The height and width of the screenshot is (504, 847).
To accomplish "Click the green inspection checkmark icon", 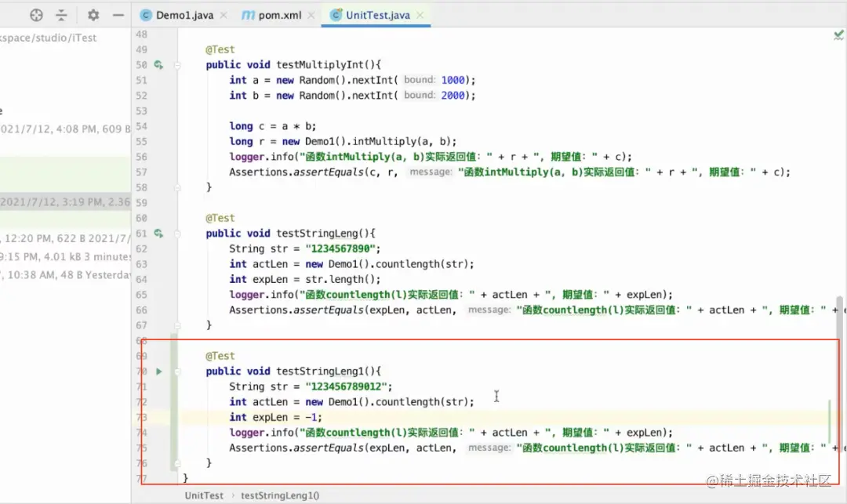I will 838,35.
